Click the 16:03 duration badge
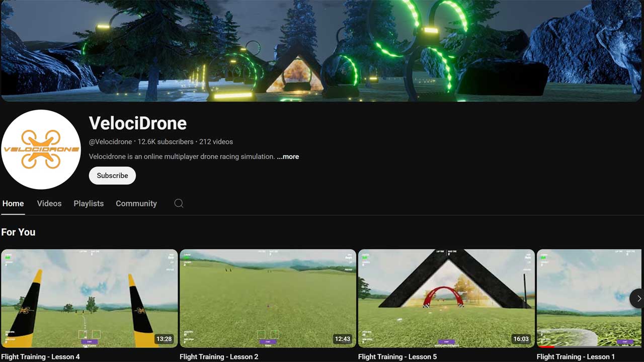 (521, 339)
